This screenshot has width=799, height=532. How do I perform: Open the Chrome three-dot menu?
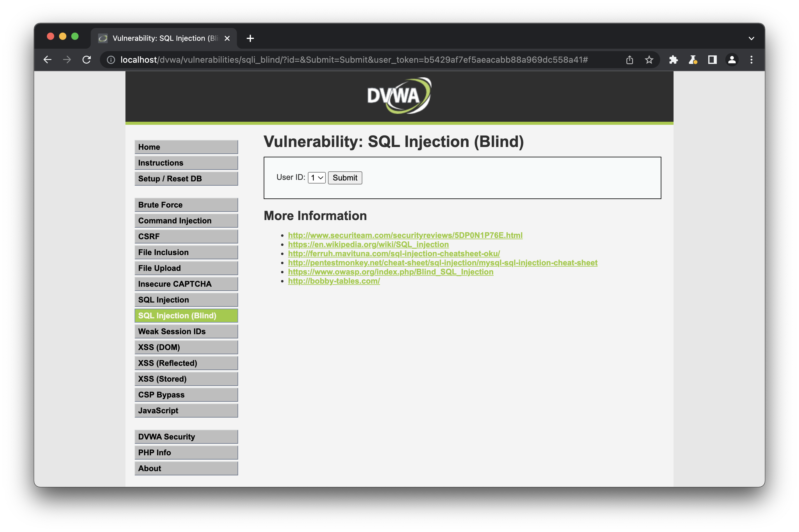coord(751,60)
